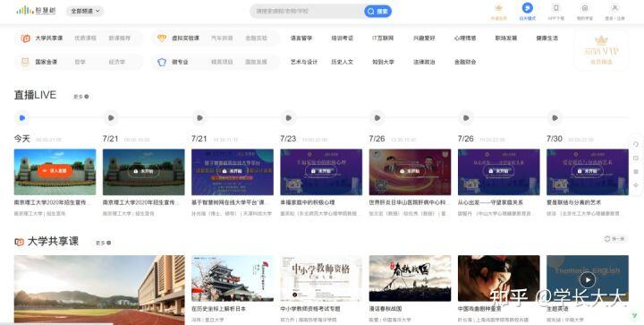The image size is (644, 325).
Task: Focus the course search input field
Action: coord(307,11)
